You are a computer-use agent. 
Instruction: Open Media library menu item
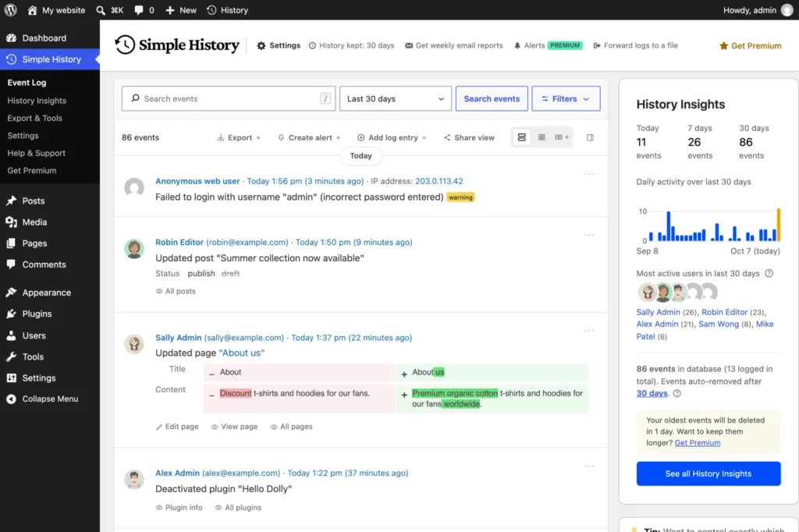(x=50, y=222)
